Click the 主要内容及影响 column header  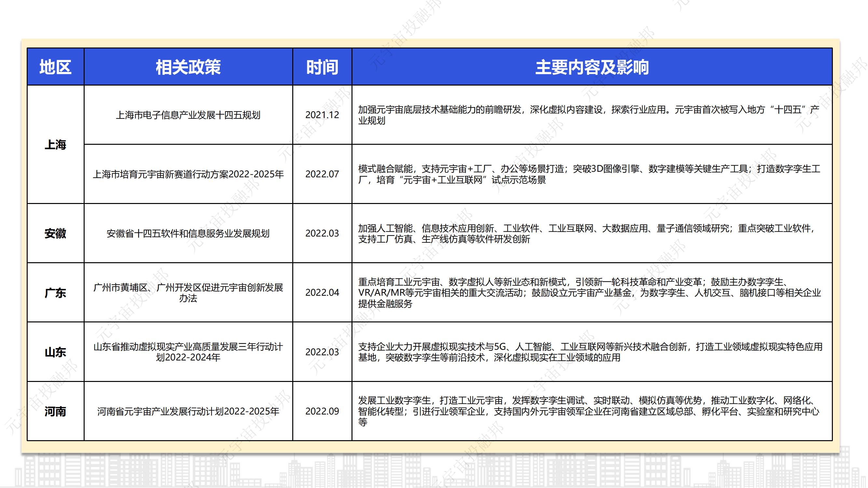pos(592,67)
